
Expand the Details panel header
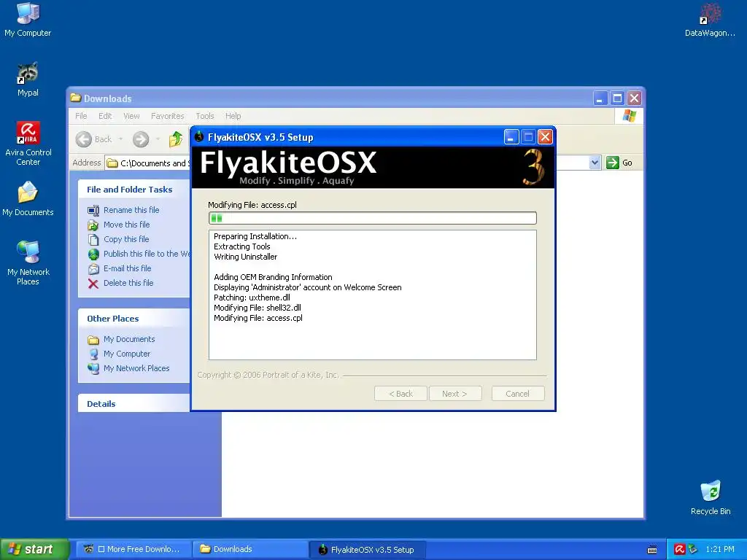point(134,404)
